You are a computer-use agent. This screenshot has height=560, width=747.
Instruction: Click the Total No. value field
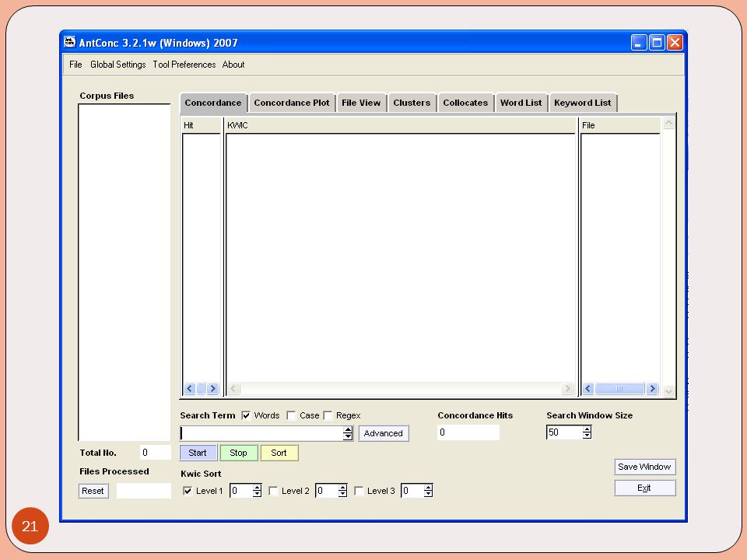tap(156, 453)
